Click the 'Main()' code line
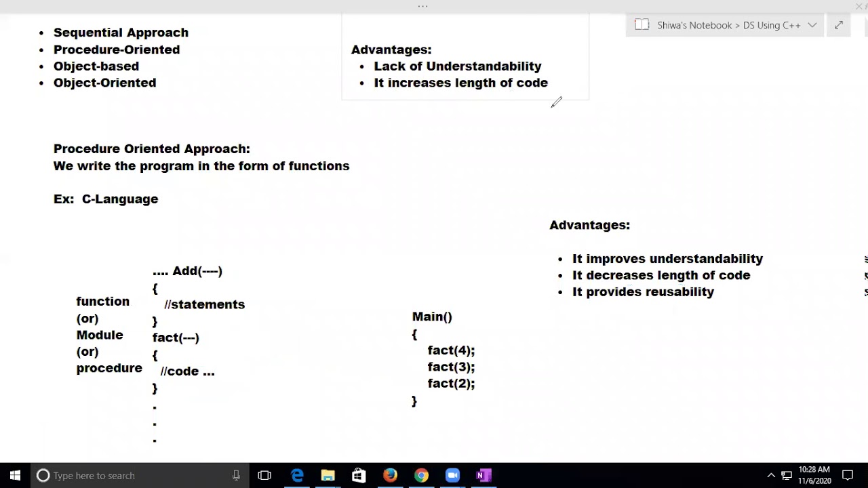The height and width of the screenshot is (488, 868). 432,317
